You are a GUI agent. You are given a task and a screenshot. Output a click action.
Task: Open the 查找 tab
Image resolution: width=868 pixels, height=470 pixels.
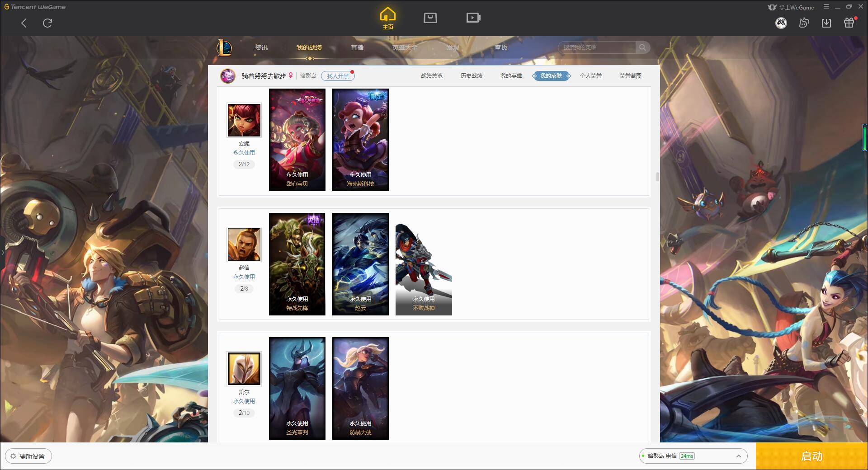click(501, 47)
